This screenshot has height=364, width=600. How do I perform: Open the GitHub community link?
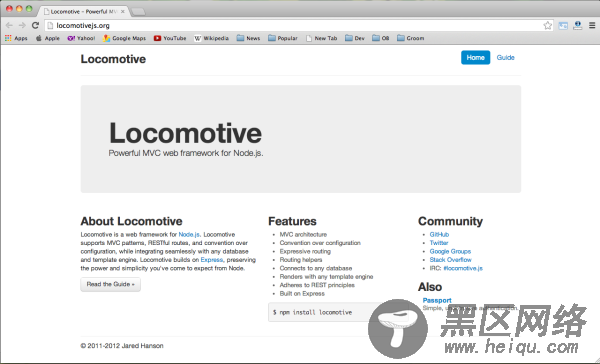click(x=439, y=234)
